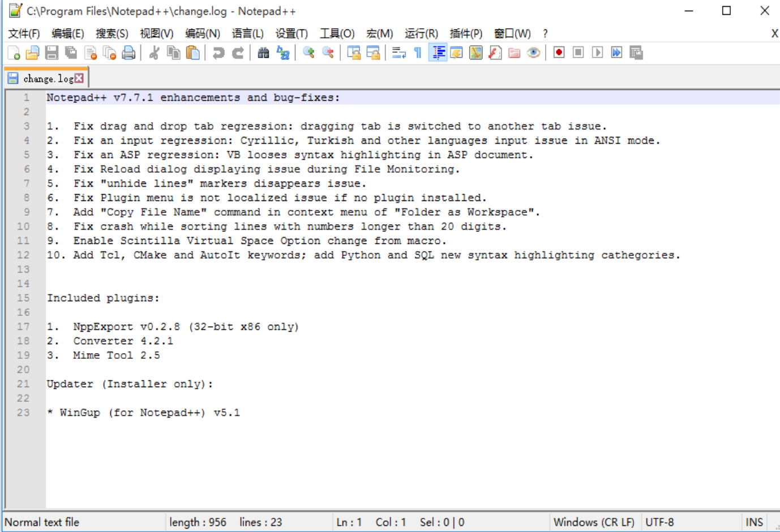Select the change.log tab

[46, 79]
